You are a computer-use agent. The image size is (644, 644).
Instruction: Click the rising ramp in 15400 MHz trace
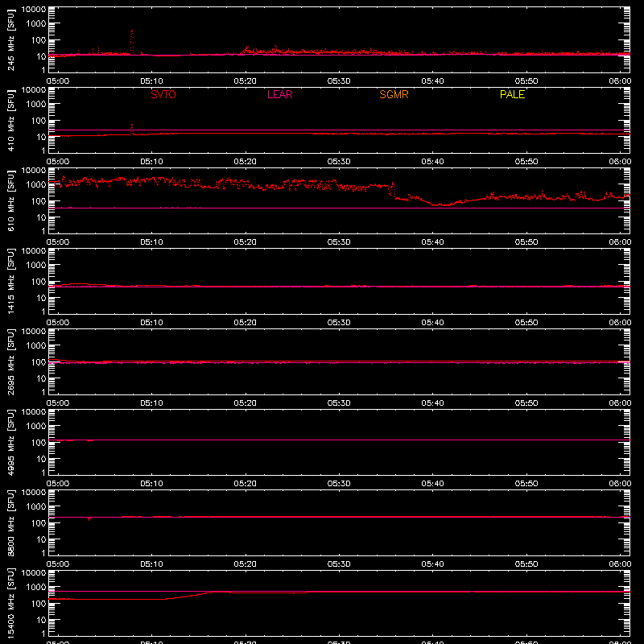189,596
